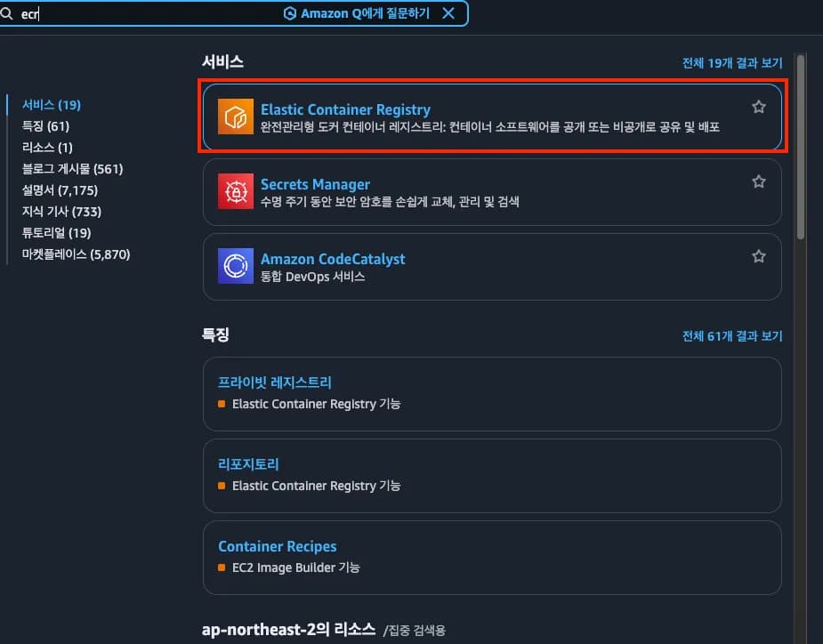
Task: Click the results vertical scrollbar thumb
Action: point(801,147)
